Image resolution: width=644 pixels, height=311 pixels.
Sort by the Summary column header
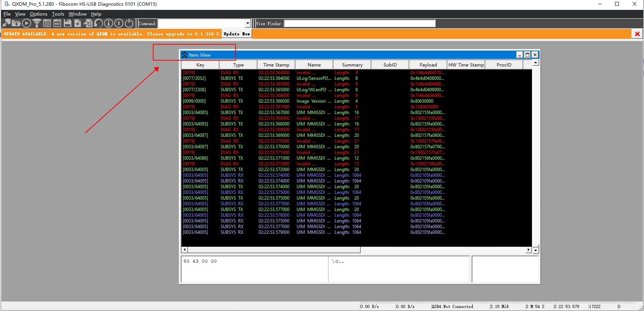(x=352, y=65)
